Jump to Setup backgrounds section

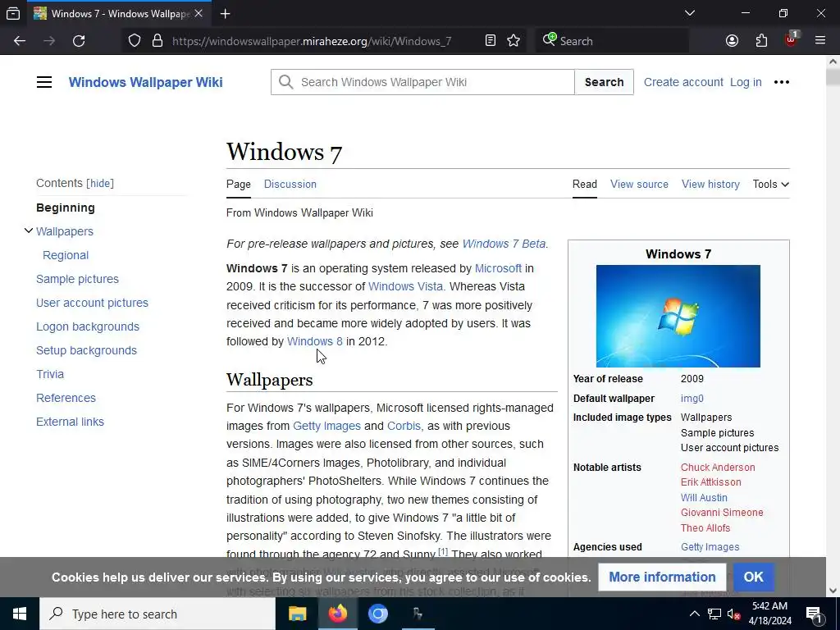pos(86,350)
